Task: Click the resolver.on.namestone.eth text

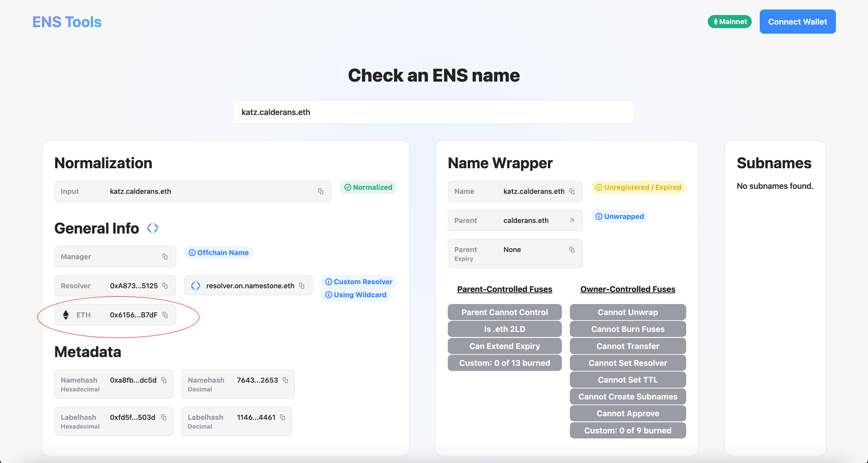Action: pyautogui.click(x=250, y=286)
